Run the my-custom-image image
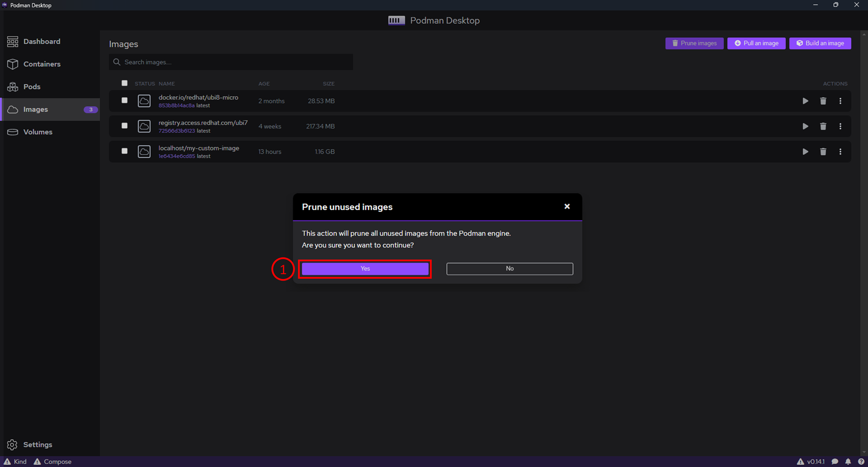The image size is (868, 467). pyautogui.click(x=805, y=152)
